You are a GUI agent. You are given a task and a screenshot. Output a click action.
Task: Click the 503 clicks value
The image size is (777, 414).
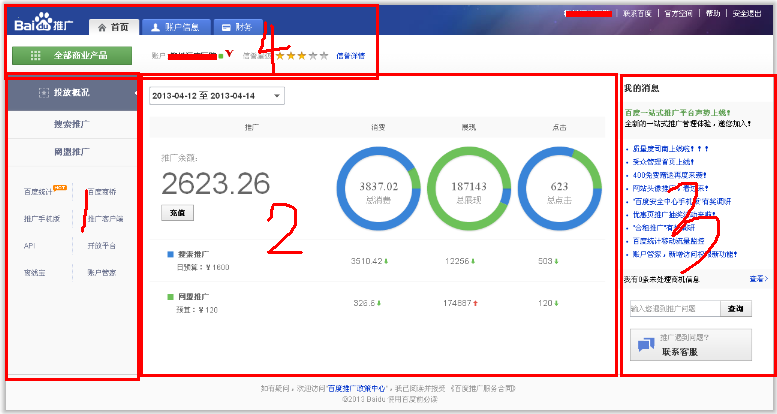pos(545,261)
